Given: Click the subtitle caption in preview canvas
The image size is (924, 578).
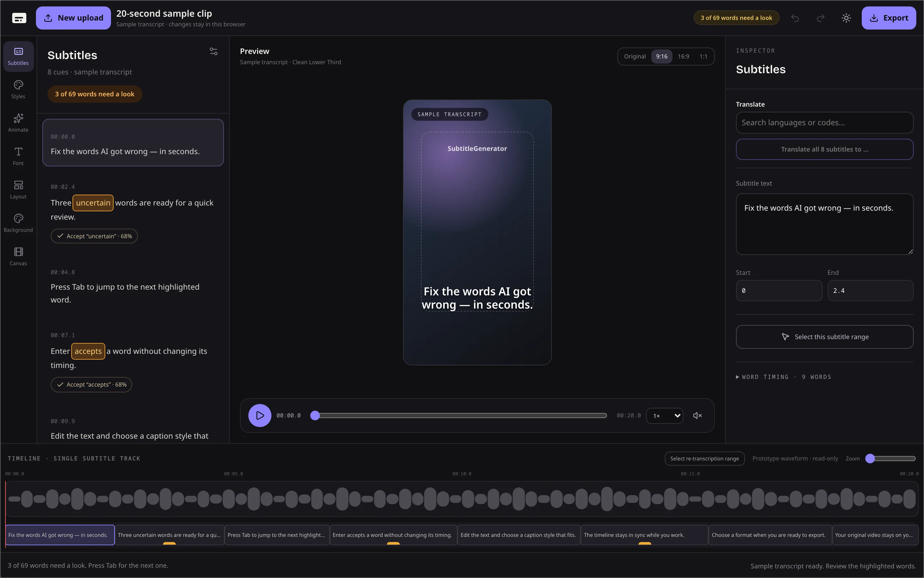Looking at the screenshot, I should click(477, 298).
